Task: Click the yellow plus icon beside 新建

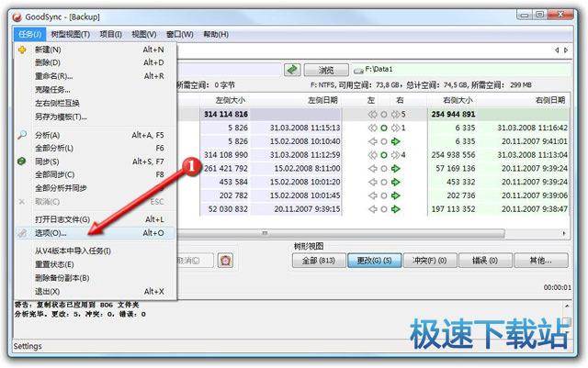Action: coord(22,50)
